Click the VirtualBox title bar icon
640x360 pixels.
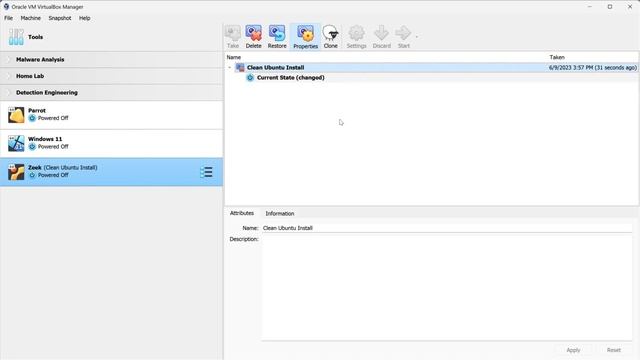click(x=6, y=7)
